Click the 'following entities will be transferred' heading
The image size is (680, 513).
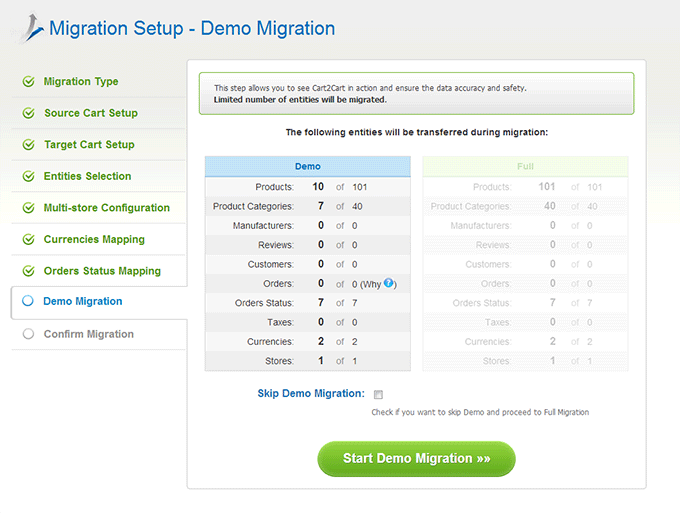tap(417, 132)
